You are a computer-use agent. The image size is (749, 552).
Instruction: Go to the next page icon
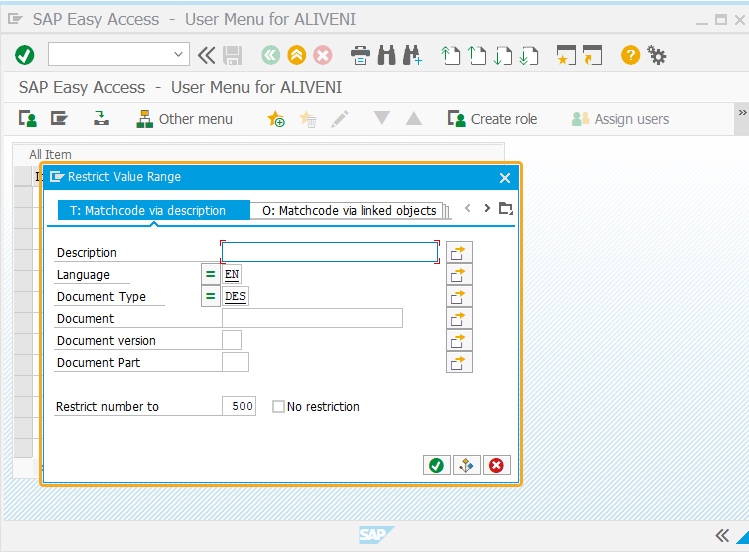coord(503,55)
